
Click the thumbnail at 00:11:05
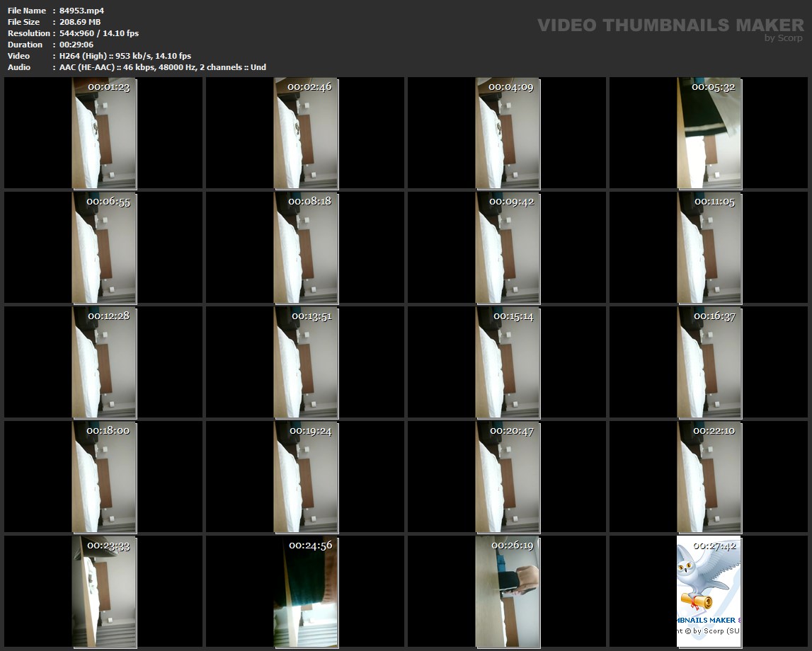[709, 248]
